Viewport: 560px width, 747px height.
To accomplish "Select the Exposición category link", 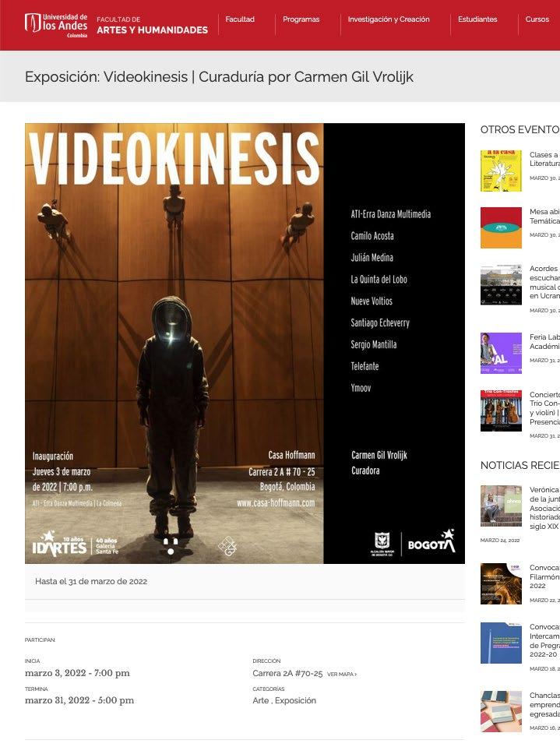I will click(295, 700).
